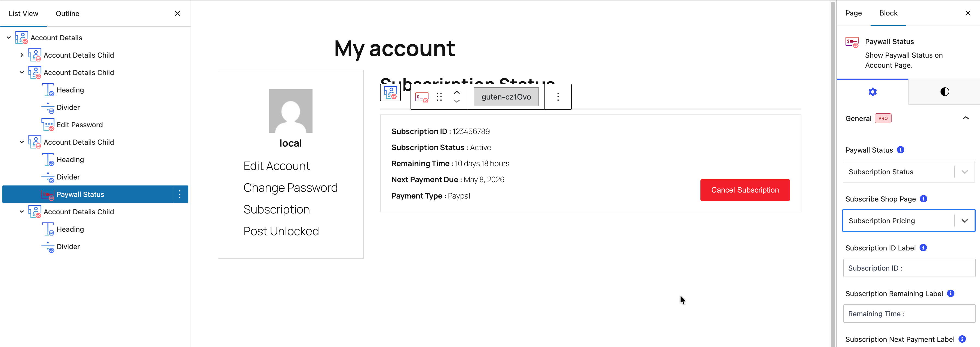Click the Subscription ID Label input field
Image resolution: width=980 pixels, height=347 pixels.
coord(909,268)
